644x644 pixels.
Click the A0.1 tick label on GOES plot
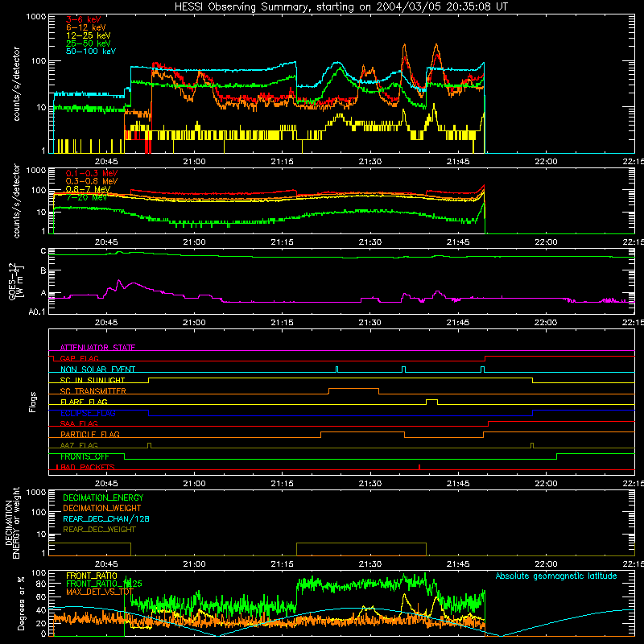(37, 312)
